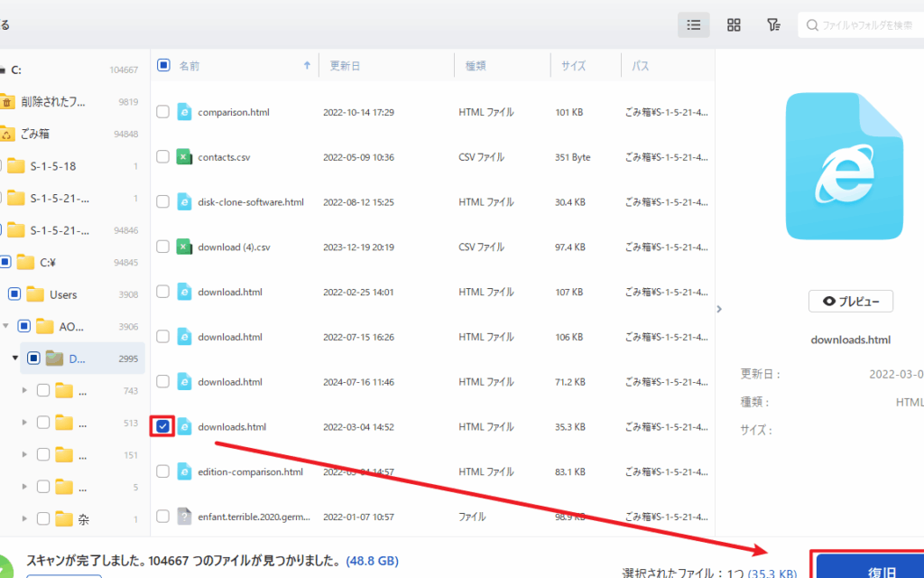Click the 復旧 recover button

(869, 569)
